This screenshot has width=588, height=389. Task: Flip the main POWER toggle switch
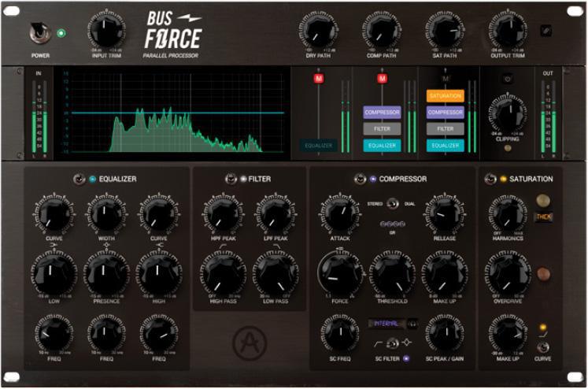coord(39,32)
